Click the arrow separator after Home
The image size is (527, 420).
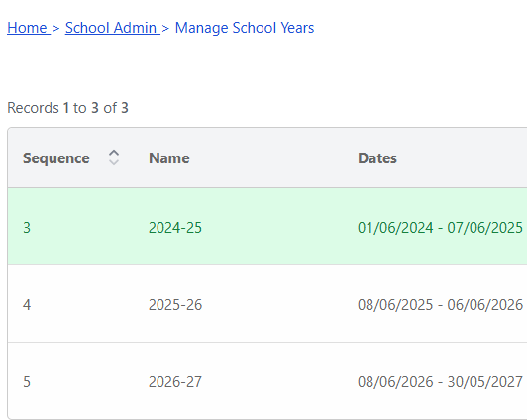point(55,28)
